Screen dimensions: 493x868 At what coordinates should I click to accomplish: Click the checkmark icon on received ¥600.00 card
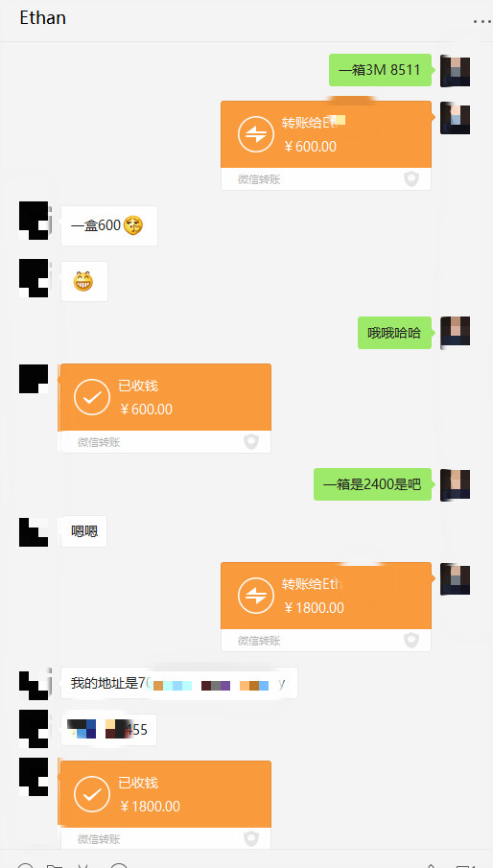92,397
